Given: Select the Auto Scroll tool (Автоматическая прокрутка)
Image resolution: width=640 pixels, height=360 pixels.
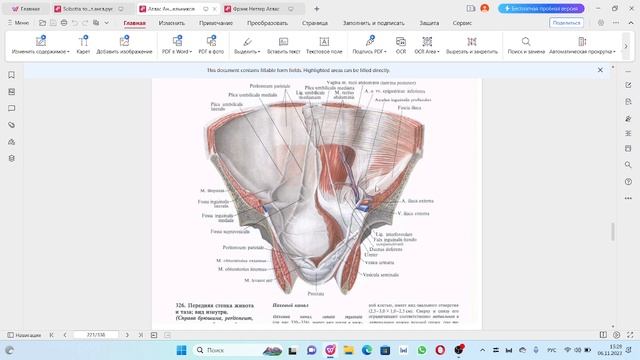Looking at the screenshot, I should (582, 45).
